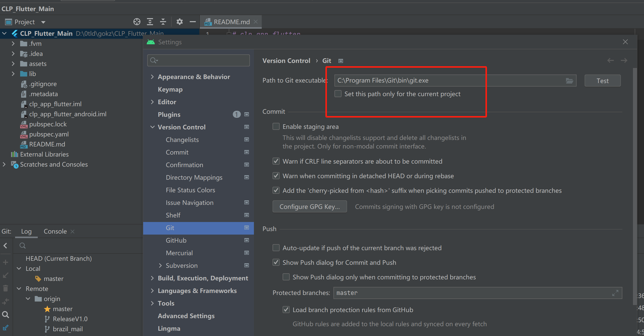The height and width of the screenshot is (336, 644).
Task: Click the Test button for Git executable
Action: pos(602,81)
